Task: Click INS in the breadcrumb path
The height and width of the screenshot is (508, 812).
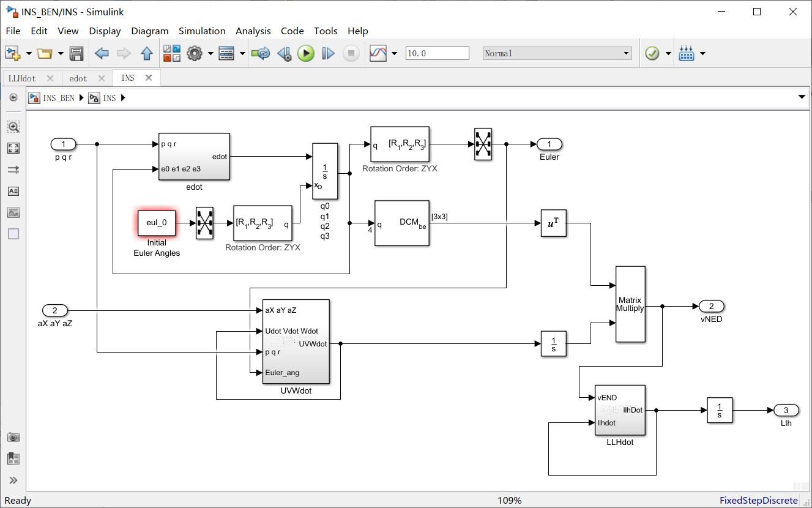Action: click(x=110, y=98)
